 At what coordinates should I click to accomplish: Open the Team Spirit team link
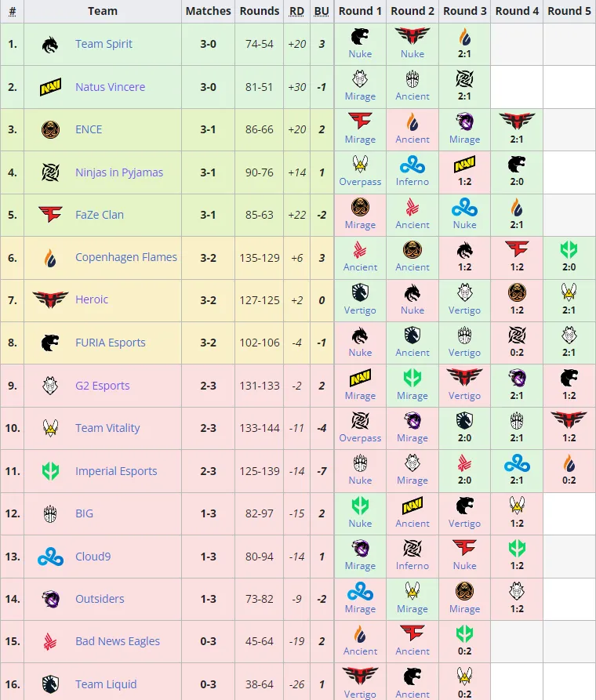tap(104, 44)
